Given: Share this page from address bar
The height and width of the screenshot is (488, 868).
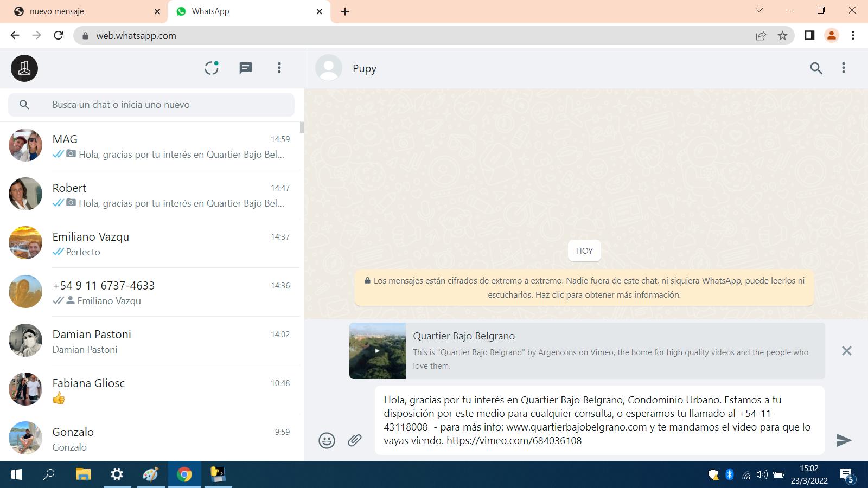Looking at the screenshot, I should (x=761, y=36).
